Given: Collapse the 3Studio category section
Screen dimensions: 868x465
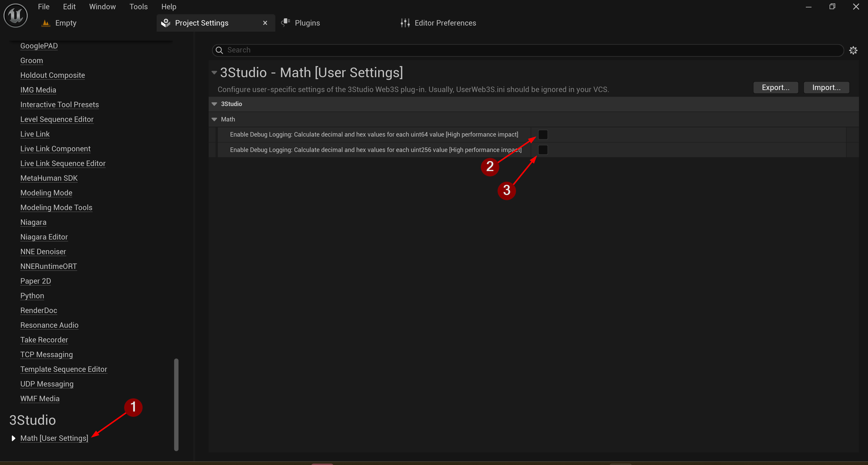Looking at the screenshot, I should click(214, 104).
